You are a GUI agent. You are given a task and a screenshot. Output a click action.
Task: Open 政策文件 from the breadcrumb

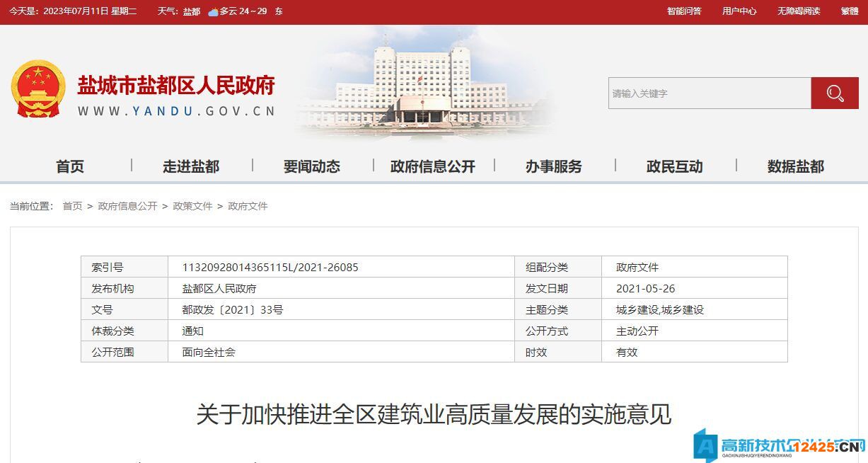193,206
